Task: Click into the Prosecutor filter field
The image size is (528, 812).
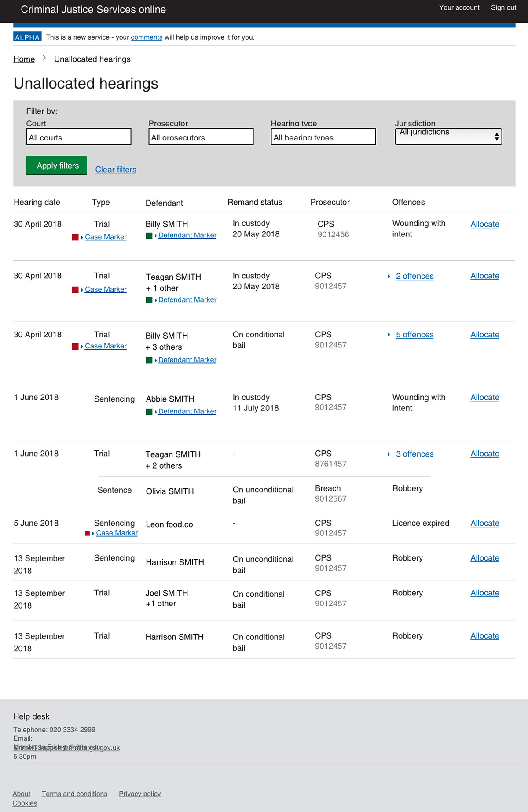Action: (201, 137)
